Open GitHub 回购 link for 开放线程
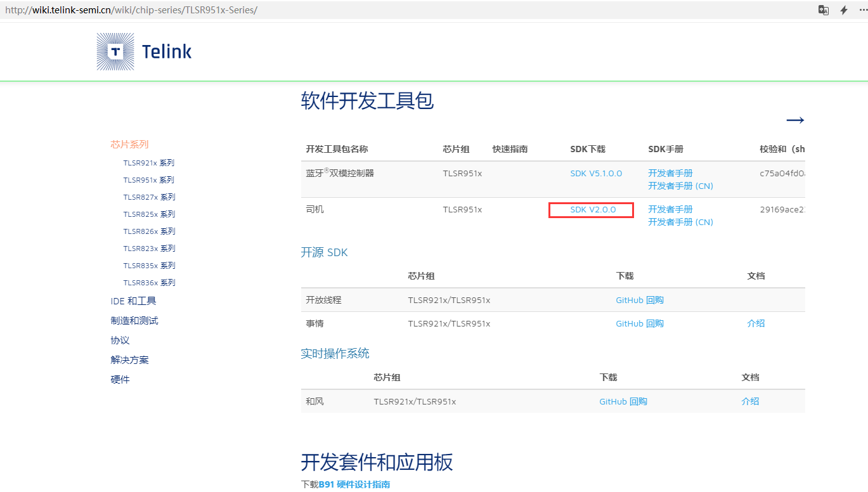 640,300
